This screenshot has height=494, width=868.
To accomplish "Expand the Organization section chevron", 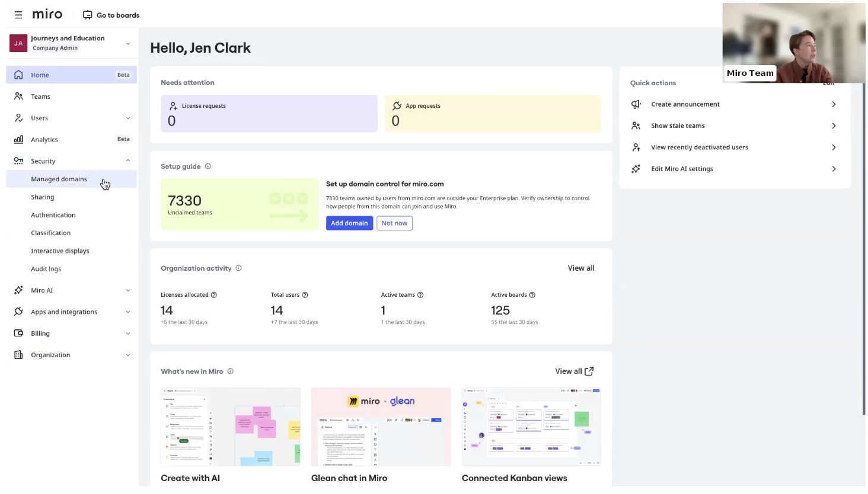I will pyautogui.click(x=128, y=355).
